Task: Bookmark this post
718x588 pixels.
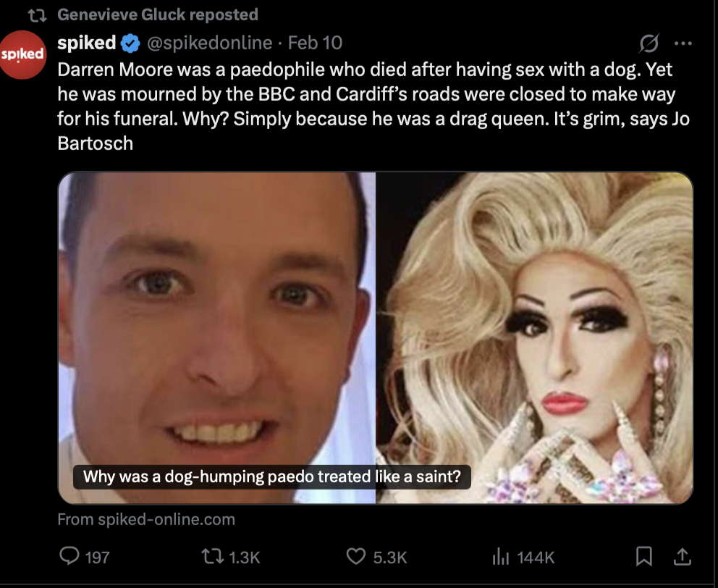Action: pyautogui.click(x=644, y=556)
